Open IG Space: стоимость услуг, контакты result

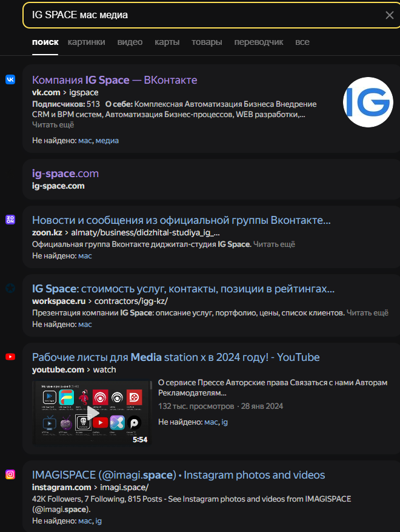point(184,289)
